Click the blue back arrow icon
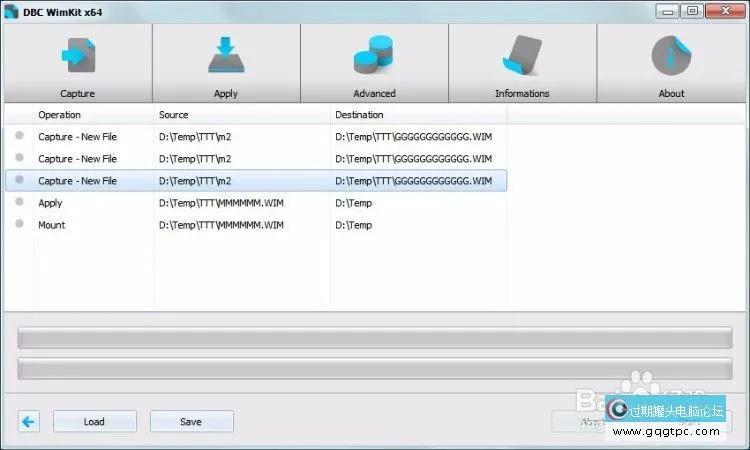Screen dimensions: 750x450 click(x=29, y=422)
